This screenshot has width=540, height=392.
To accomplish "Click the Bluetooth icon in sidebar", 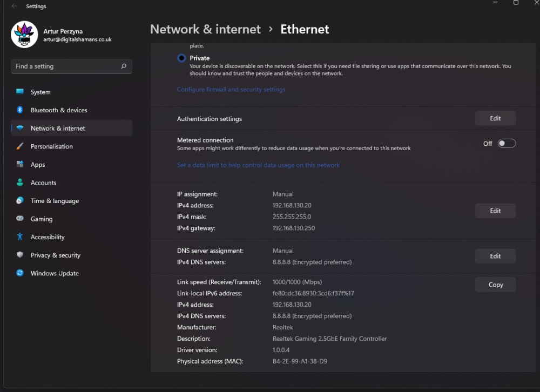I will click(20, 110).
